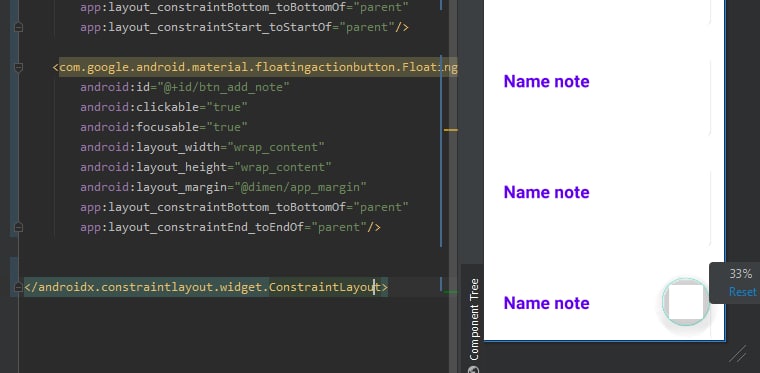
Task: Place caret on android:clickable="true" line
Action: (x=164, y=107)
